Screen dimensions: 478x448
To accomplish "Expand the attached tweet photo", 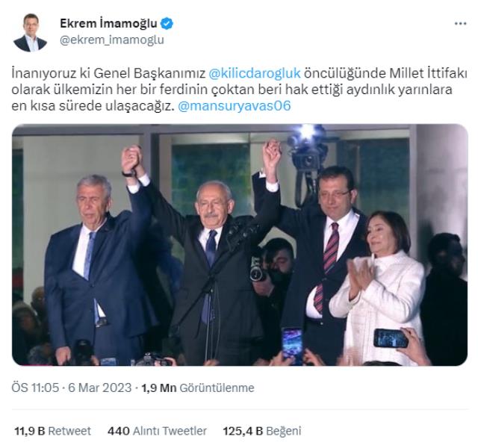I will [240, 245].
